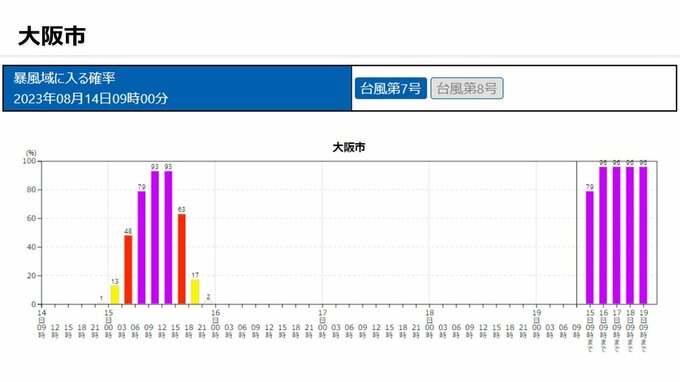
Task: Select the purple bar labeled 79 at 15日06時
Action: 141,248
